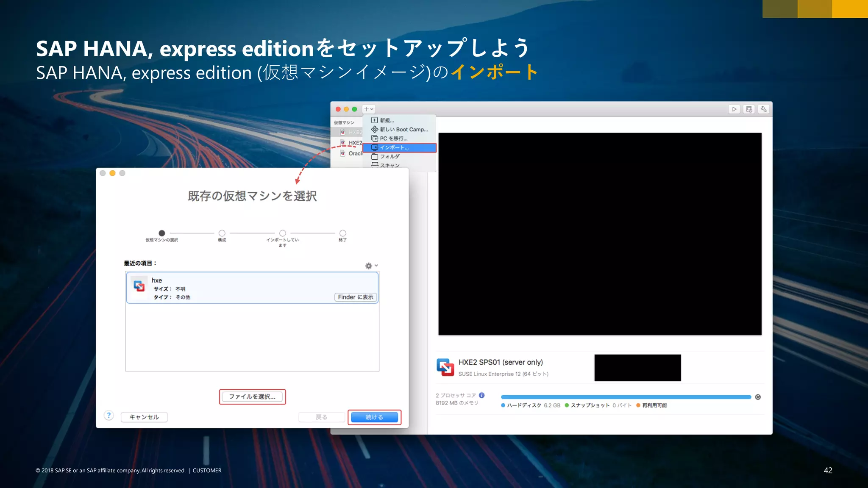The image size is (868, 488).
Task: Click the Finder に表示 button
Action: coord(356,297)
